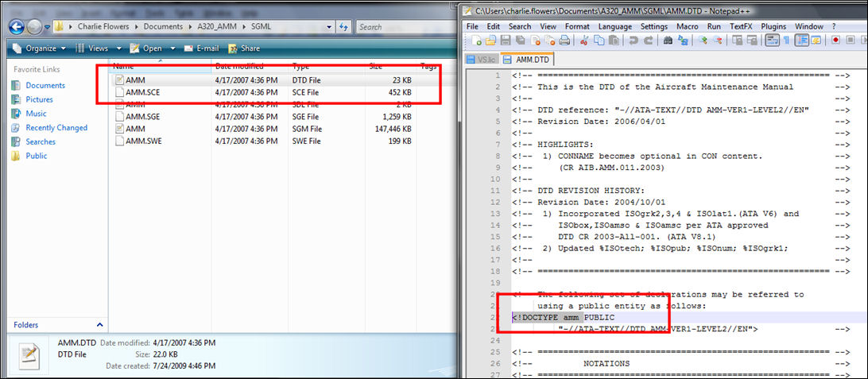Screen dimensions: 868x379
Task: Sort files by the Type column header
Action: [x=327, y=67]
